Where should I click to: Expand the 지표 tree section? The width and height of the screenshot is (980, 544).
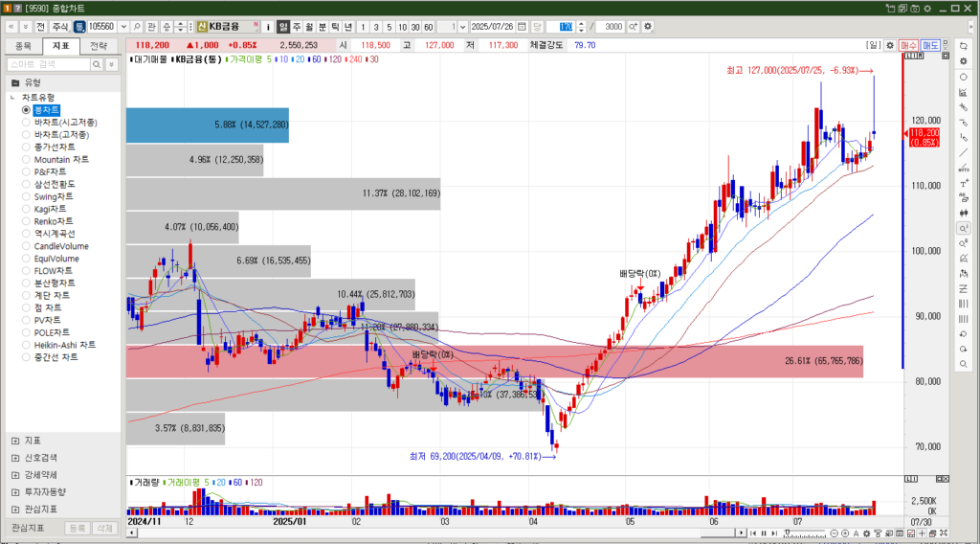15,441
